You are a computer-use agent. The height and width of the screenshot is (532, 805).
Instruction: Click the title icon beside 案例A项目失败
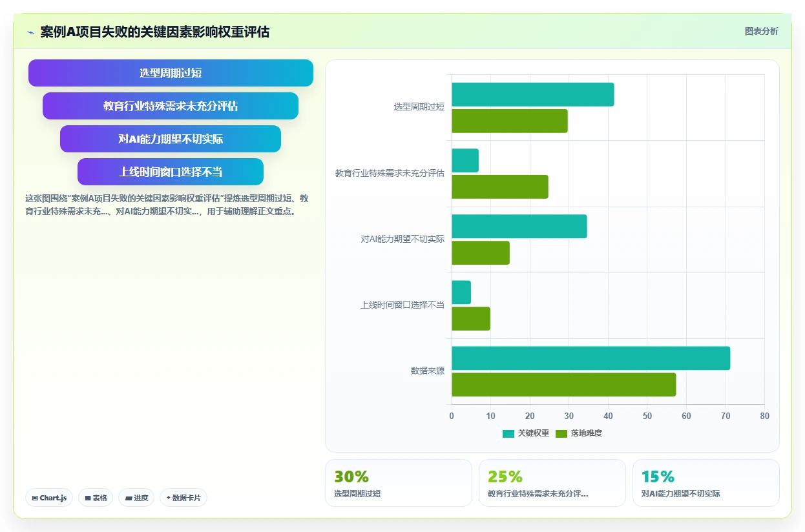click(30, 32)
